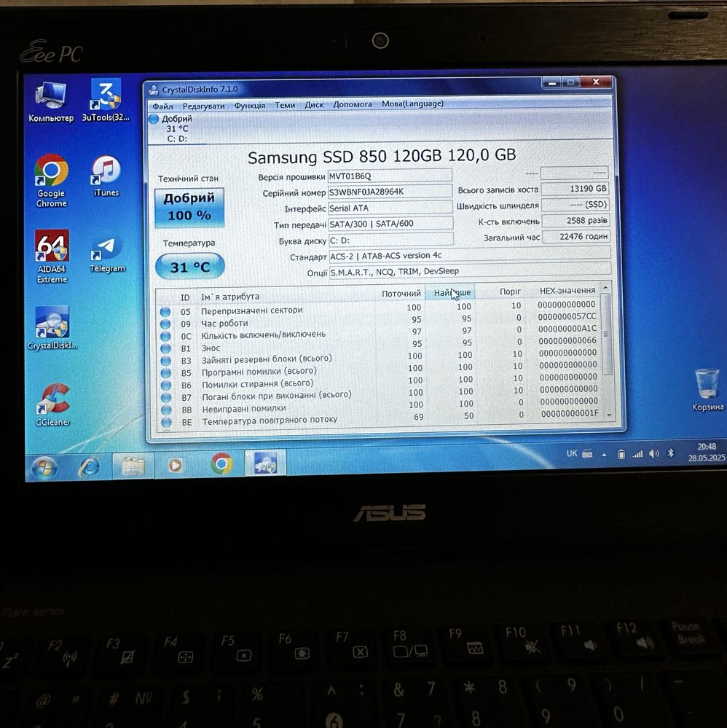Click the Bluetooth tray icon
Image resolution: width=727 pixels, height=728 pixels.
tap(670, 453)
